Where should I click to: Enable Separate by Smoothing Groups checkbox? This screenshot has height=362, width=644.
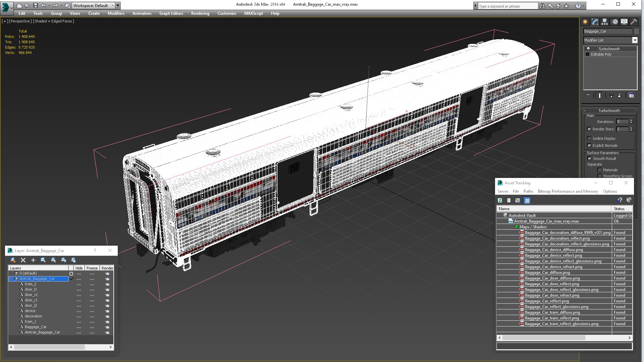[x=599, y=176]
